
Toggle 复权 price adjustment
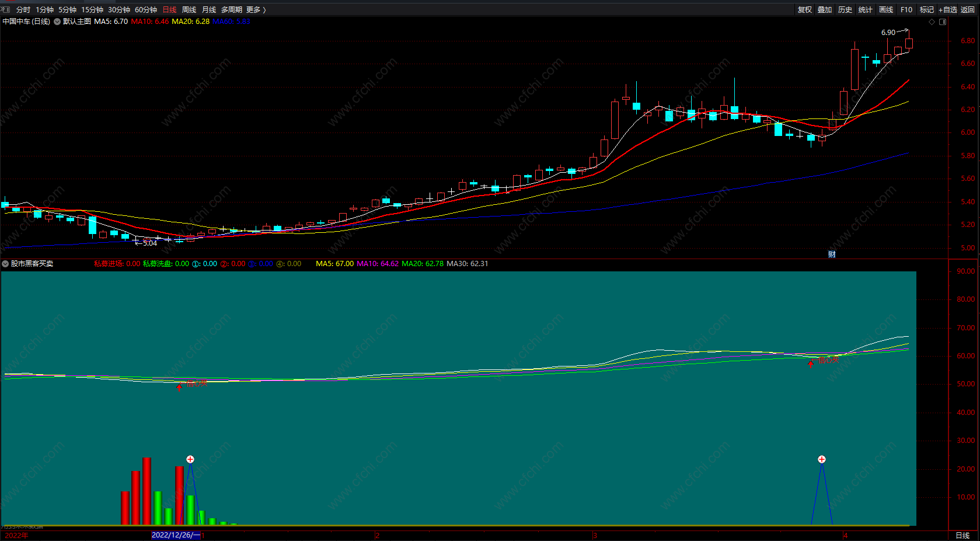[x=805, y=10]
